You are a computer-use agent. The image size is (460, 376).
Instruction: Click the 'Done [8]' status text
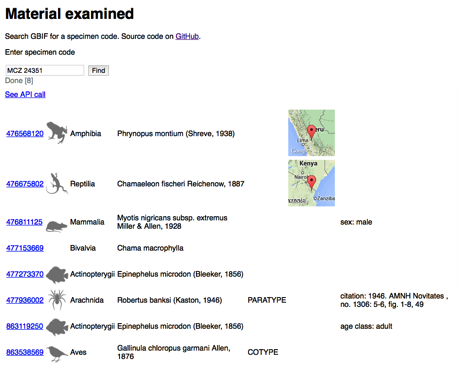[19, 81]
